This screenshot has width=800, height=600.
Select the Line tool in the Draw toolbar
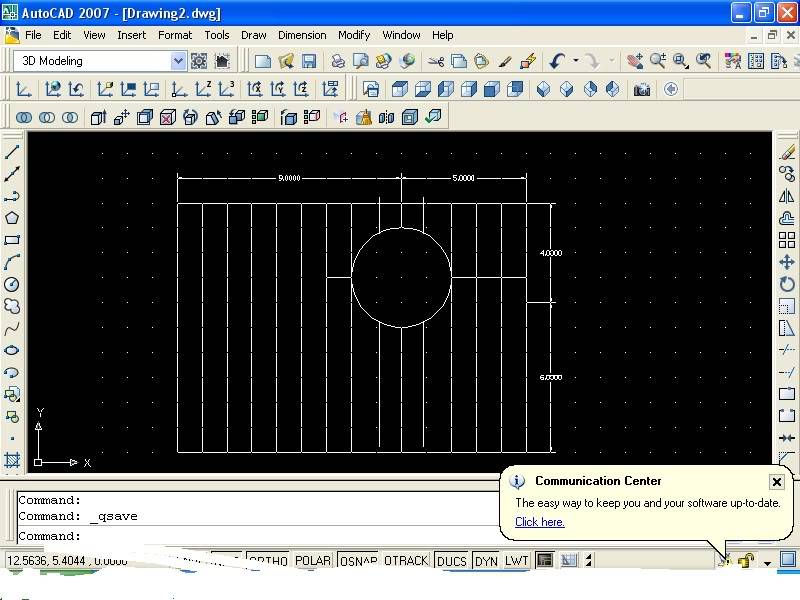click(12, 152)
